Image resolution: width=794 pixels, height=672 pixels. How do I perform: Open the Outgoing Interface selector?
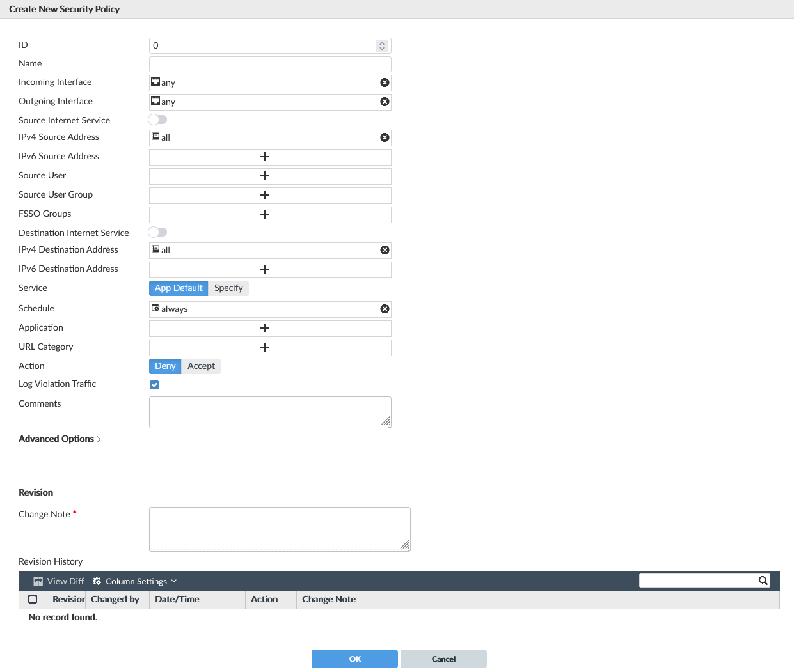coord(270,102)
